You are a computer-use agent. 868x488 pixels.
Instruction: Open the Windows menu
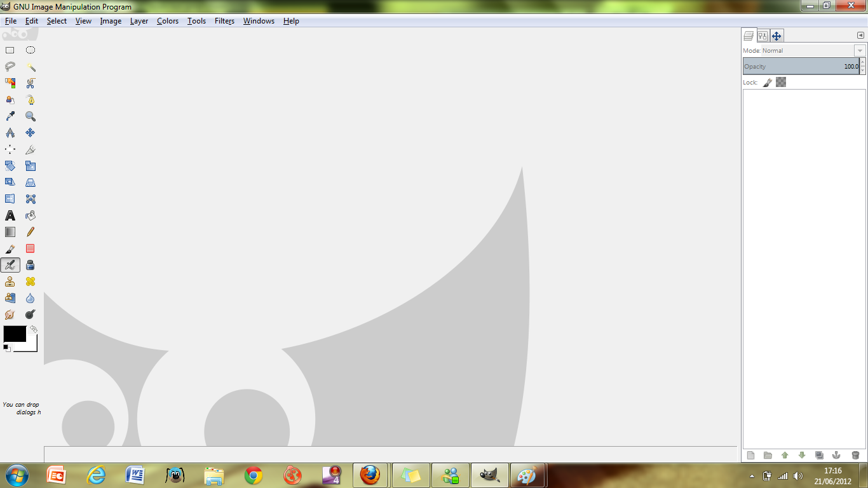[259, 21]
